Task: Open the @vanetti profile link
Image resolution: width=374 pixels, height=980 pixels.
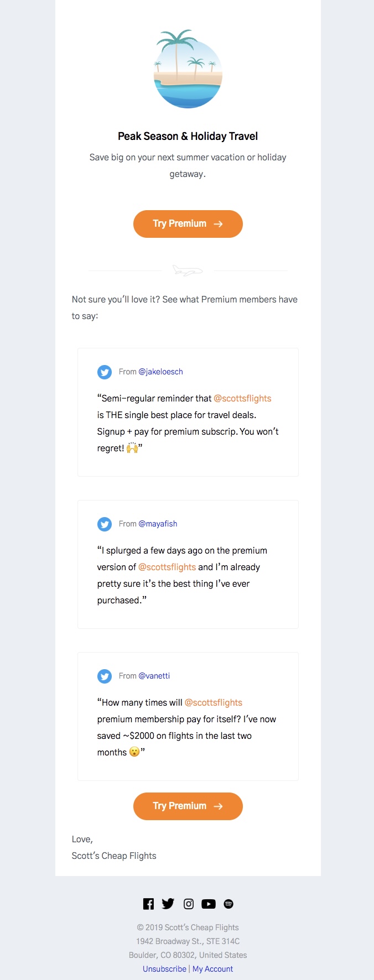Action: pyautogui.click(x=155, y=676)
